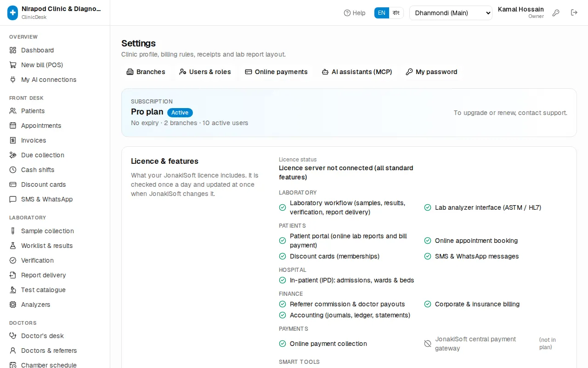Click the check-circle icon for Verification

(x=13, y=260)
